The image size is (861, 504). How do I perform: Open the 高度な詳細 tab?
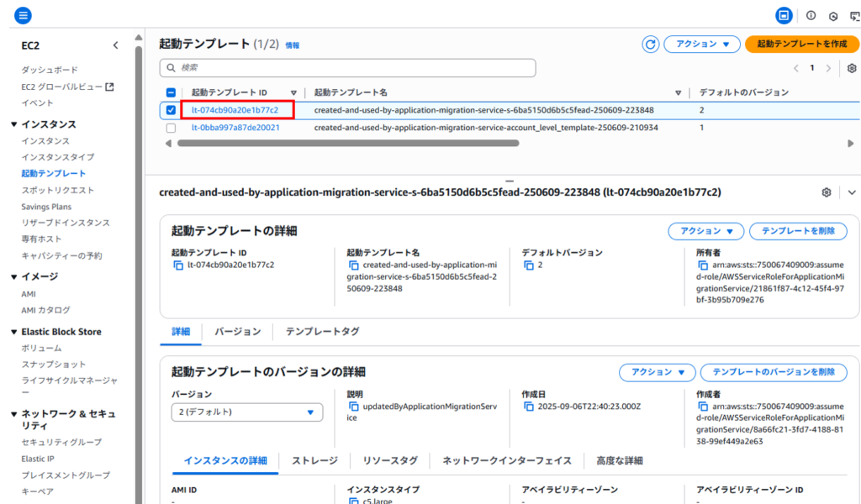(620, 460)
